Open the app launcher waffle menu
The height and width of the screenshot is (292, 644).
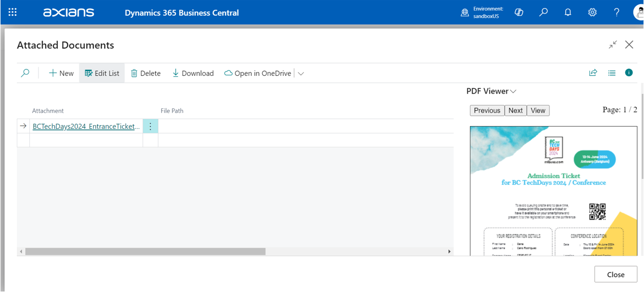tap(13, 12)
